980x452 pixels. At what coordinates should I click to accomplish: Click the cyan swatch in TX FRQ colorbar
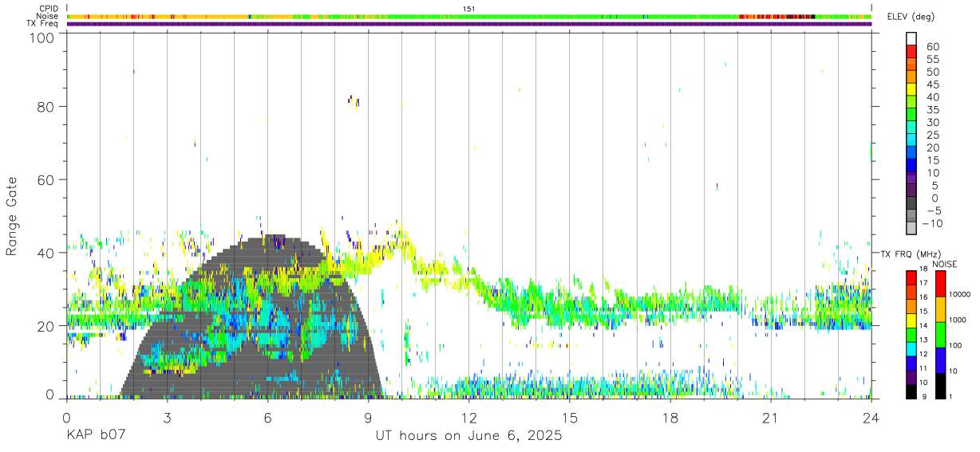(x=912, y=350)
